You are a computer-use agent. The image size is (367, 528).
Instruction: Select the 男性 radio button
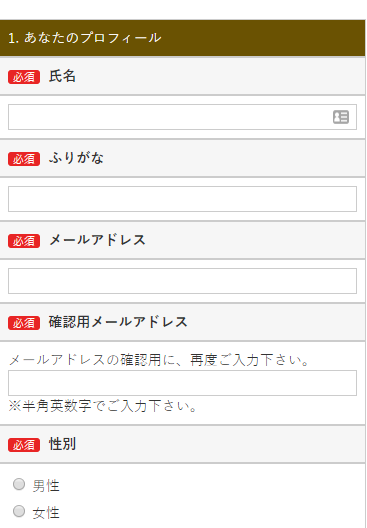pos(19,484)
